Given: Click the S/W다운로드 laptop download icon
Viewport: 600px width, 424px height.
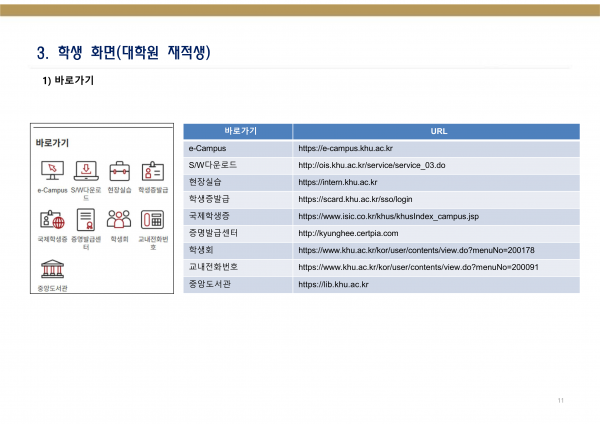Looking at the screenshot, I should (86, 171).
